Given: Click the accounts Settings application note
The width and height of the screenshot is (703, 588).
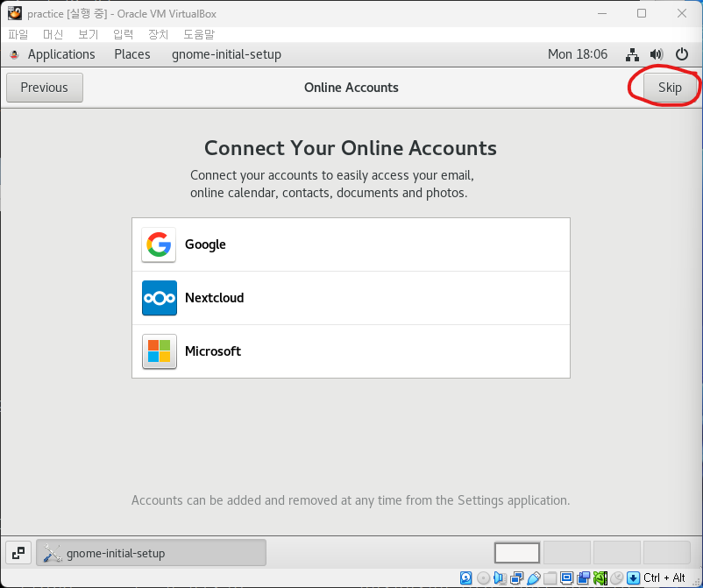Looking at the screenshot, I should 351,500.
